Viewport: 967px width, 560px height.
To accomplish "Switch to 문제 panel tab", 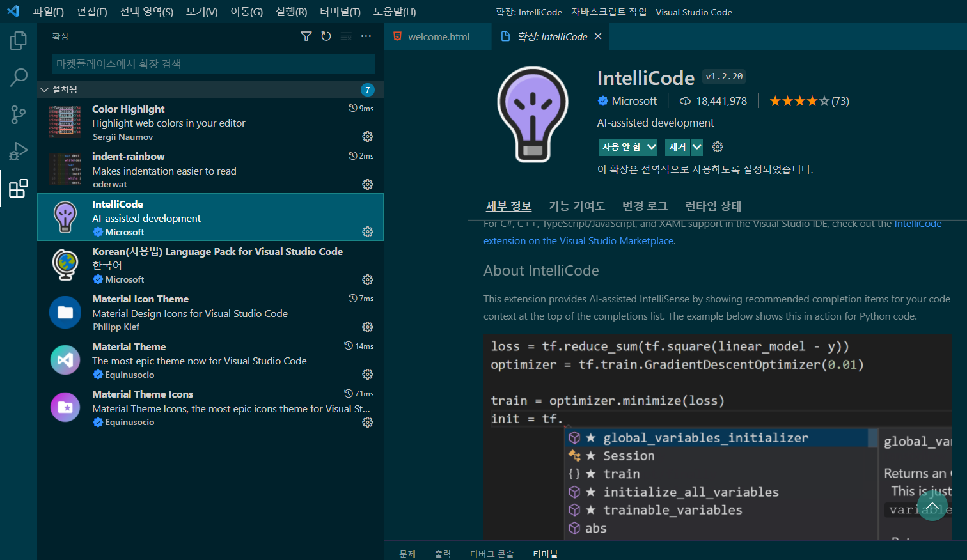I will point(407,554).
